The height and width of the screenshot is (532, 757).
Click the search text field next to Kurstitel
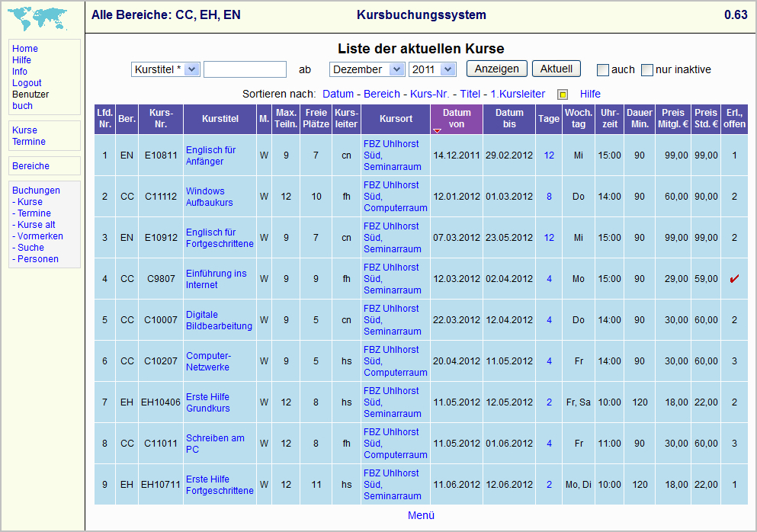[245, 69]
